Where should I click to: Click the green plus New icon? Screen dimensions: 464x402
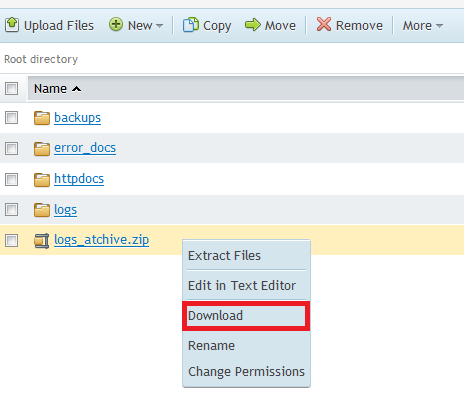coord(116,25)
